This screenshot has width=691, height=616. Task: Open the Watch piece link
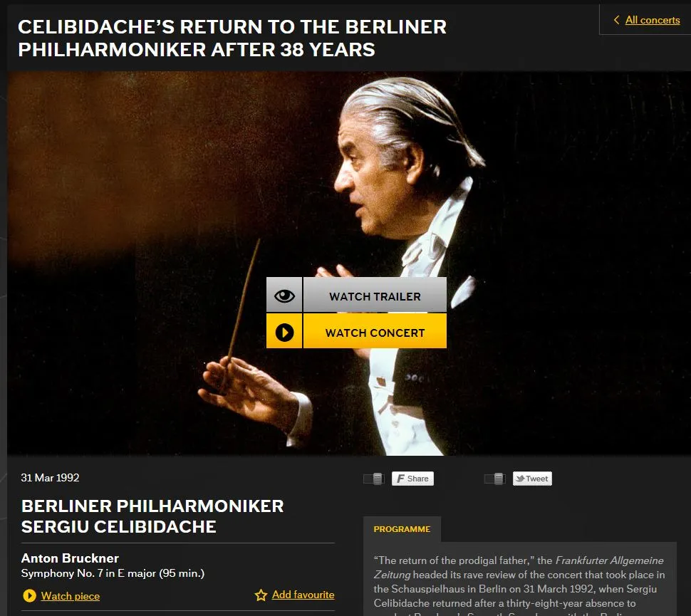coord(71,596)
